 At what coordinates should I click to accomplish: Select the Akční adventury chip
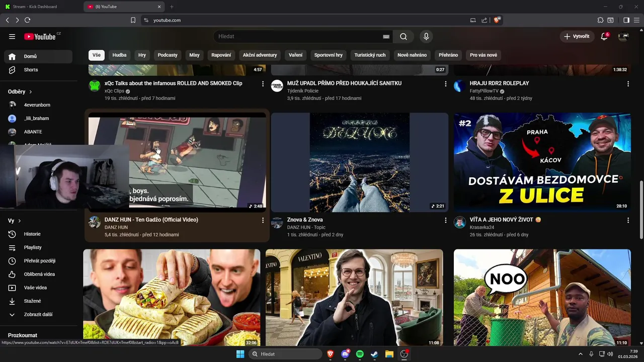tap(260, 55)
